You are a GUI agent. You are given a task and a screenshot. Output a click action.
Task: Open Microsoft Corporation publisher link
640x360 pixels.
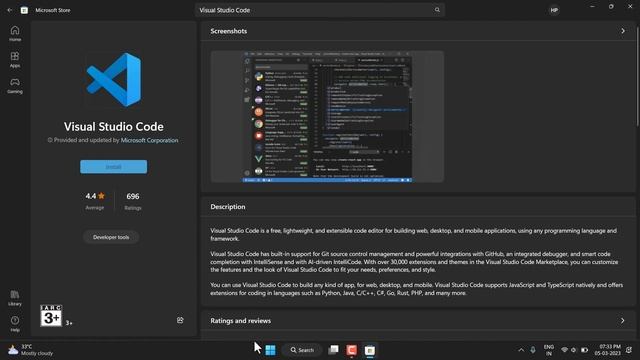(149, 140)
